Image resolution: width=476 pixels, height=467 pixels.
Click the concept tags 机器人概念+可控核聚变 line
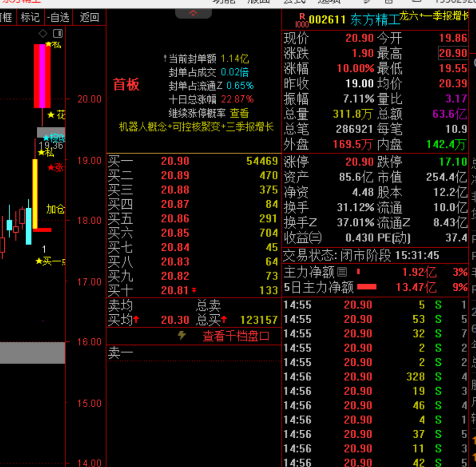point(196,127)
